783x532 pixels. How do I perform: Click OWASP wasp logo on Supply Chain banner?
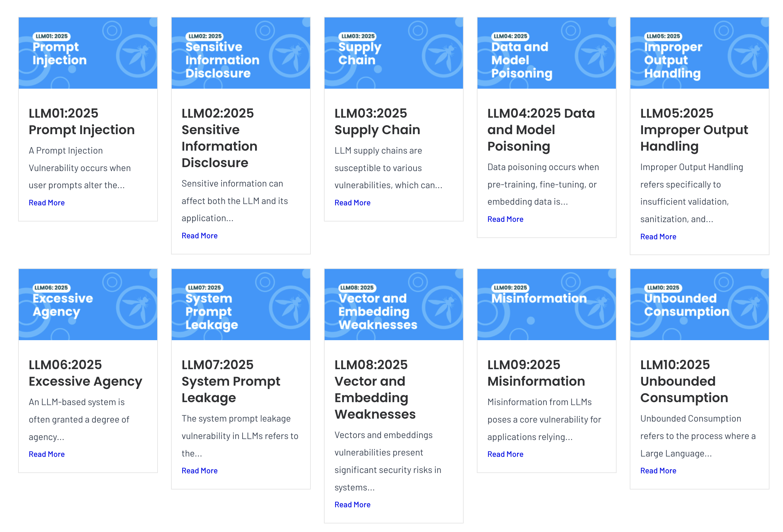443,56
